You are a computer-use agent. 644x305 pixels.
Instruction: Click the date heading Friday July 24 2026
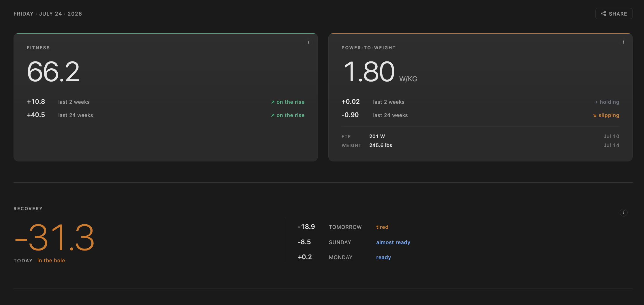(x=48, y=14)
